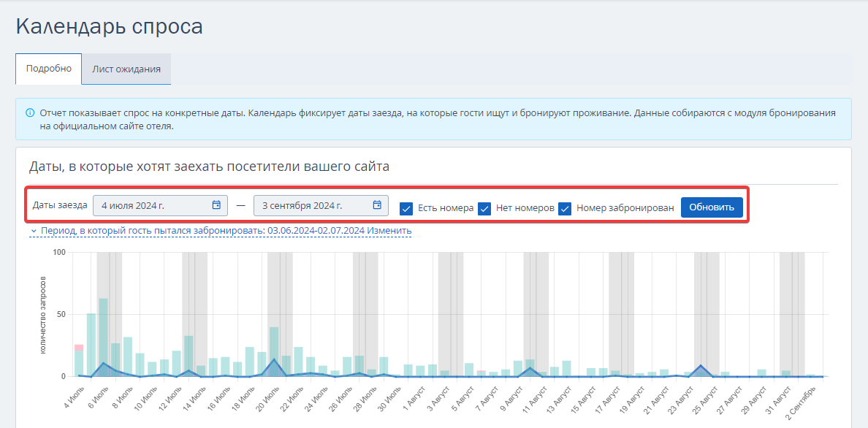Click the bar for 5 Июль
Viewport: 868px width, 428px height.
coord(91,345)
